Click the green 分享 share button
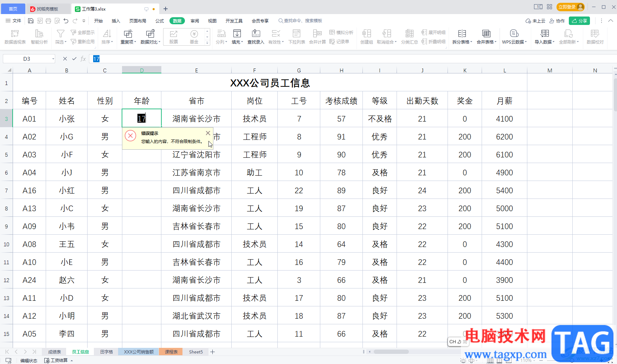 pos(579,21)
